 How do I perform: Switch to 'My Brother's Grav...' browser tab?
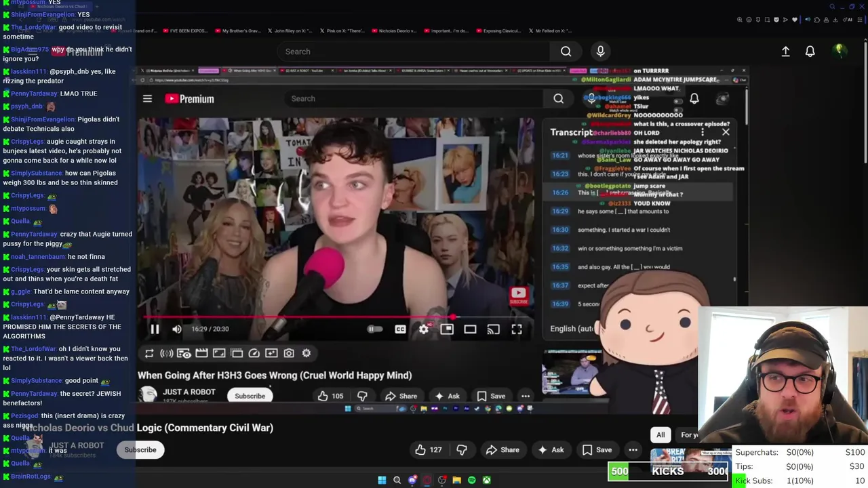pyautogui.click(x=239, y=30)
